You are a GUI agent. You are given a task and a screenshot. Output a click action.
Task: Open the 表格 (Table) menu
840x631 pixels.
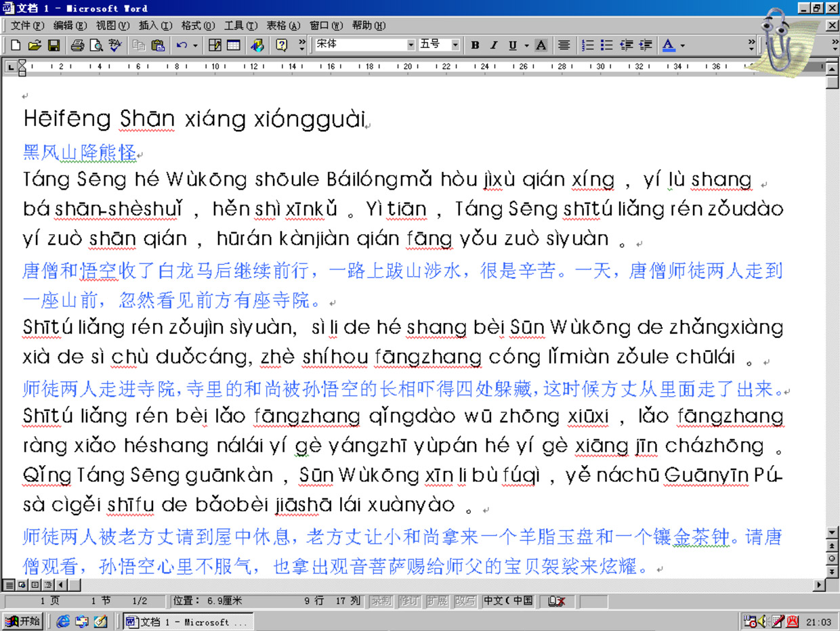[283, 26]
